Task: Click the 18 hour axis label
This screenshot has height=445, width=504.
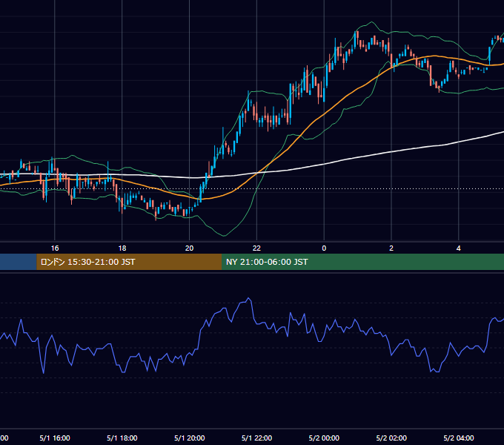Action: pyautogui.click(x=122, y=248)
